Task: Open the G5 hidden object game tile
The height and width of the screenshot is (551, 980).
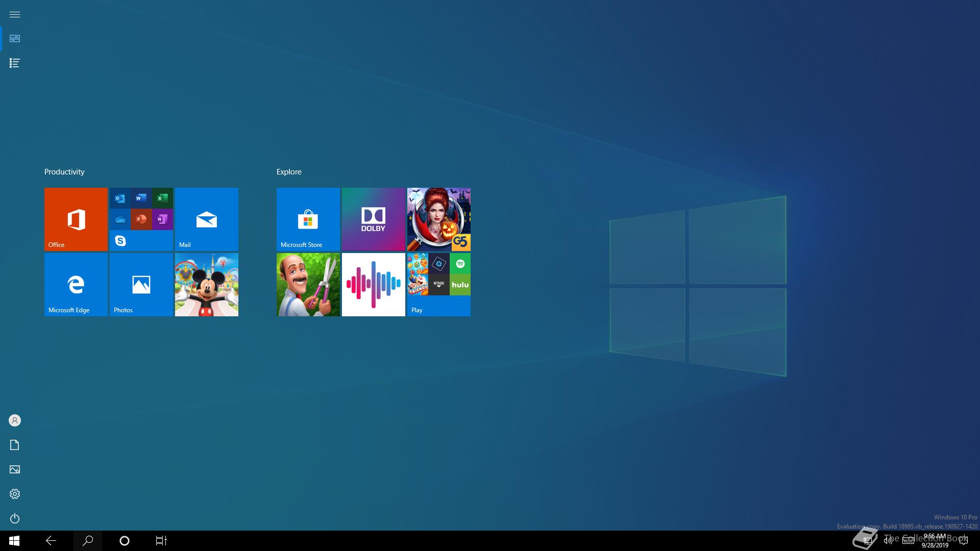Action: pos(439,219)
